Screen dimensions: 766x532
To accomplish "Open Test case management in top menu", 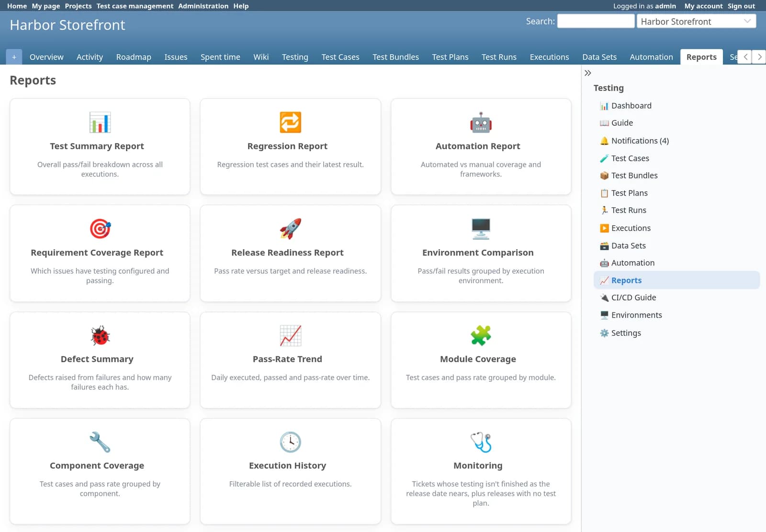I will (135, 6).
